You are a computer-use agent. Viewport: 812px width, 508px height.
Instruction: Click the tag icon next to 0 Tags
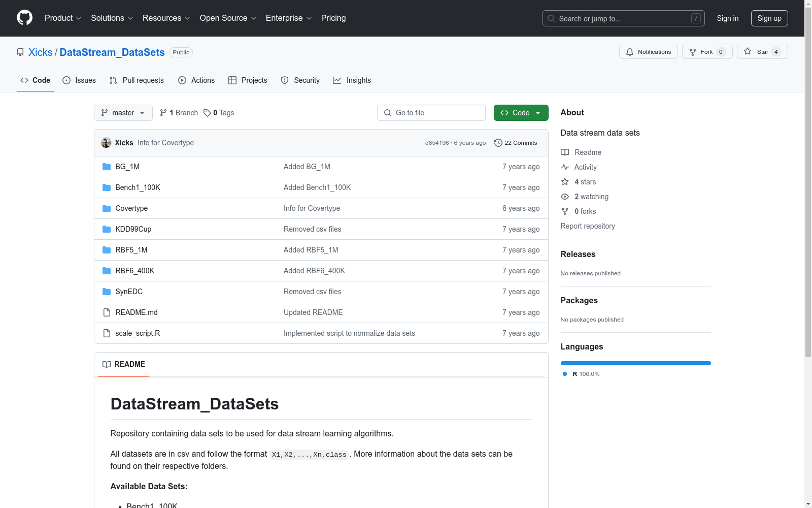(x=207, y=113)
